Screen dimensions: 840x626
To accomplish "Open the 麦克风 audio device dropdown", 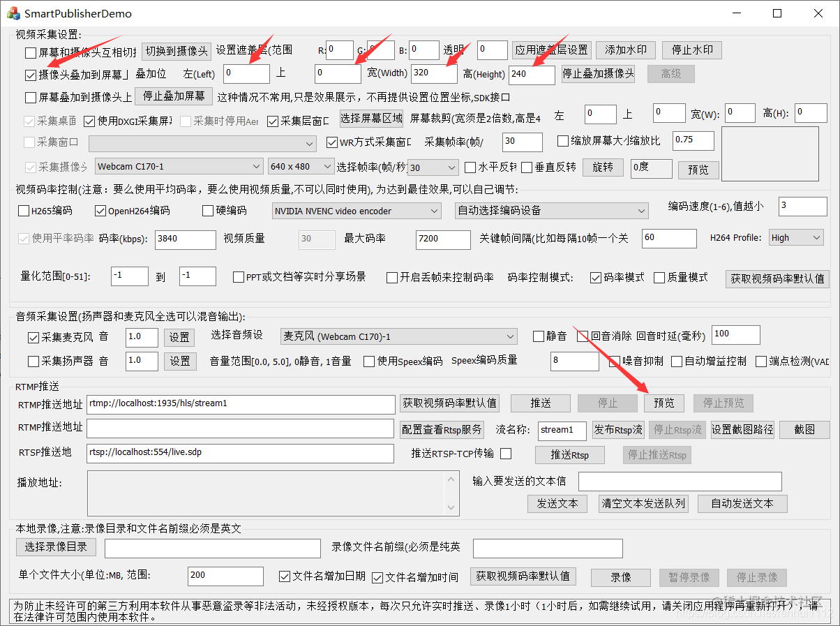I will 398,336.
